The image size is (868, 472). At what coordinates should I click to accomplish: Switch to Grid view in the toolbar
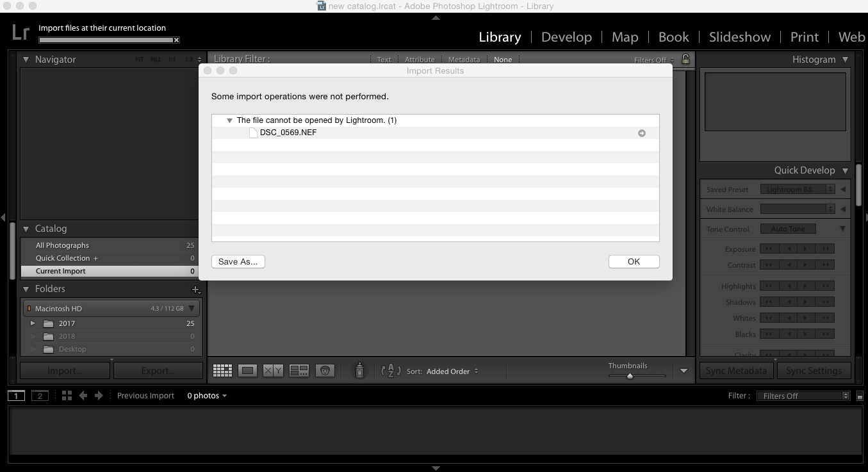[x=222, y=371]
